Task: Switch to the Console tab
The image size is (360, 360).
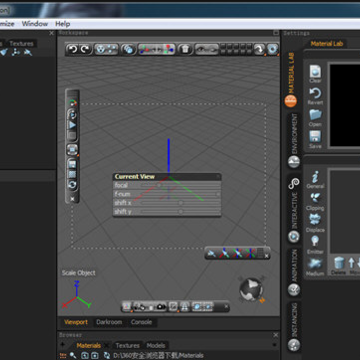Action: coord(141,322)
